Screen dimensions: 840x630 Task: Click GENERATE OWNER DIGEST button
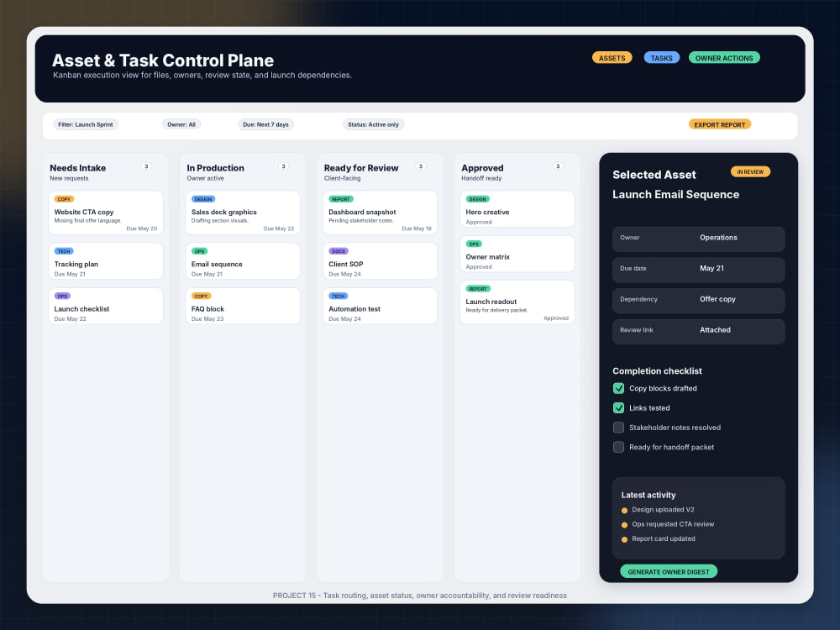(x=669, y=571)
